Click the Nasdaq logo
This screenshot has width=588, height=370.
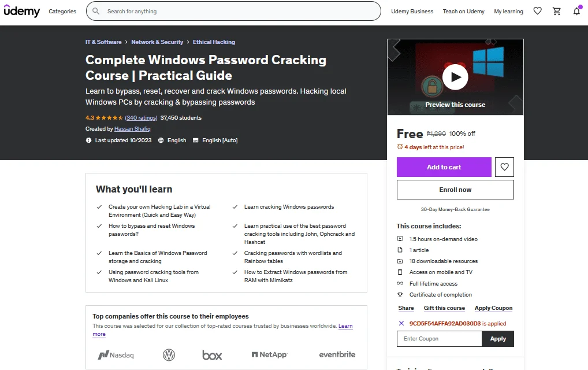(116, 354)
